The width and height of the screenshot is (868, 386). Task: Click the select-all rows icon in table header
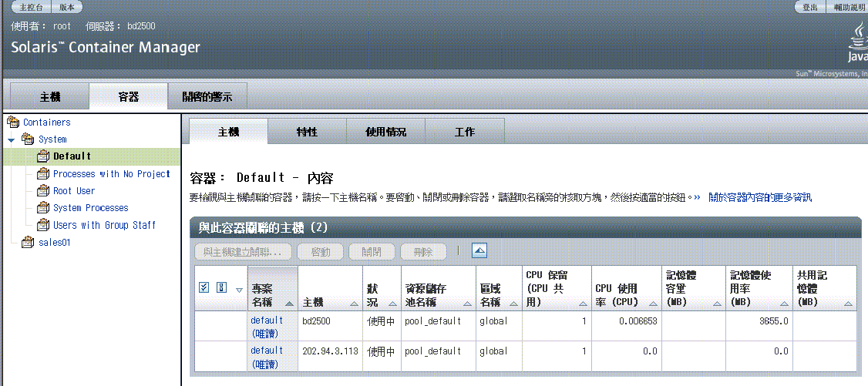pos(204,287)
